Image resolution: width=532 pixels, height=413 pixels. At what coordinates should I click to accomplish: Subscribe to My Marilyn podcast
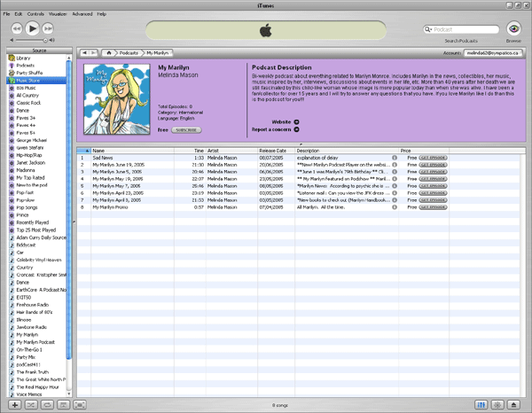tap(186, 130)
